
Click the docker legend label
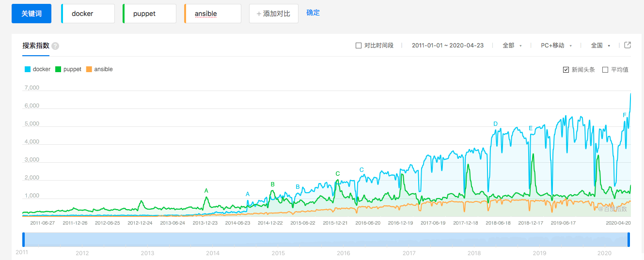(x=42, y=69)
